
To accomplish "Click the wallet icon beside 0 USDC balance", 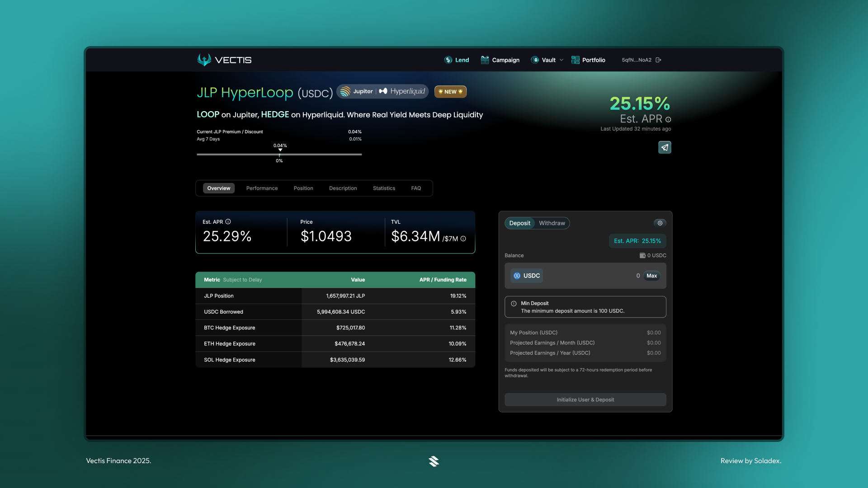I will (642, 255).
